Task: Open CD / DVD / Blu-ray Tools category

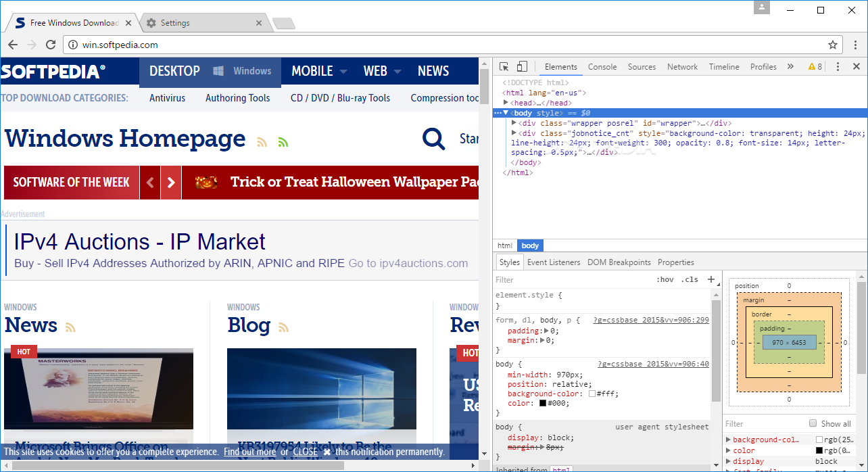Action: pos(341,98)
